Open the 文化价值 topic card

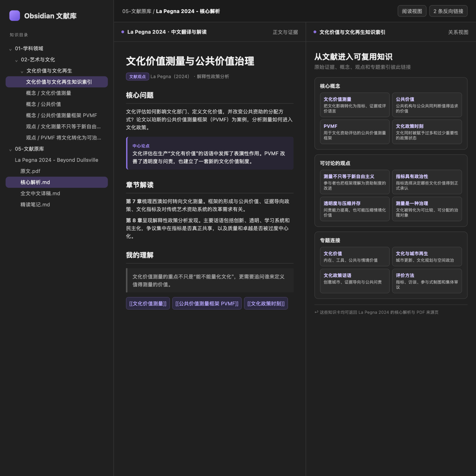[x=355, y=257]
